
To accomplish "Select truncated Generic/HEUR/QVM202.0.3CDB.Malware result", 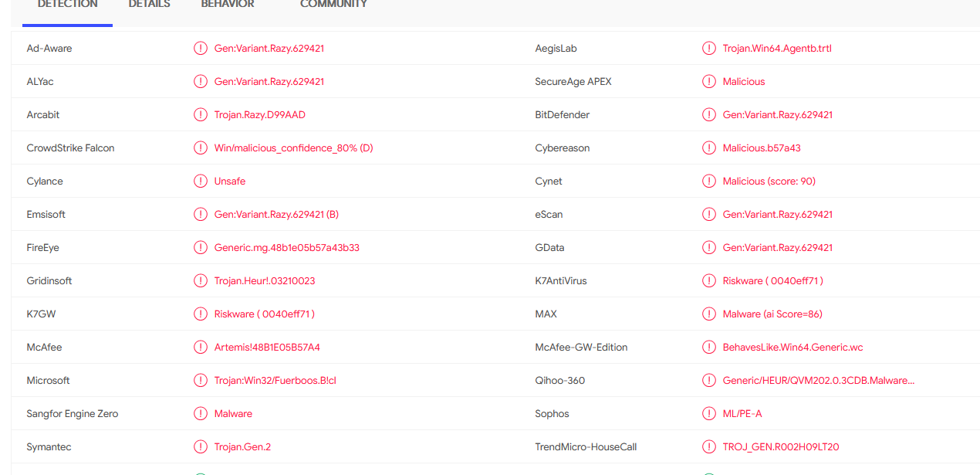I will 819,380.
